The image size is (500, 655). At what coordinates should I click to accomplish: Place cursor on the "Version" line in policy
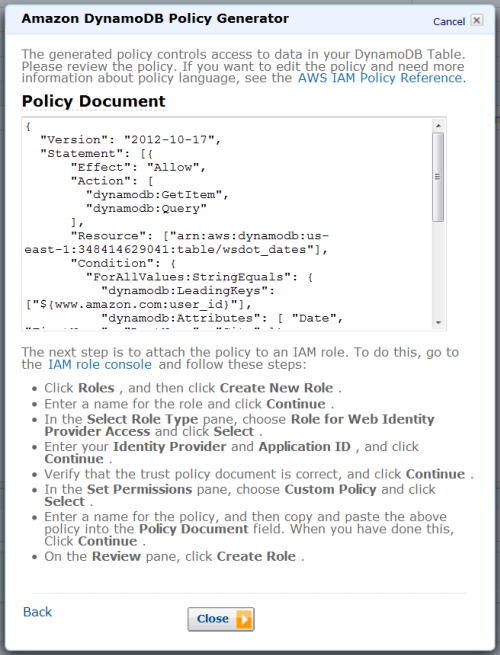coord(130,140)
